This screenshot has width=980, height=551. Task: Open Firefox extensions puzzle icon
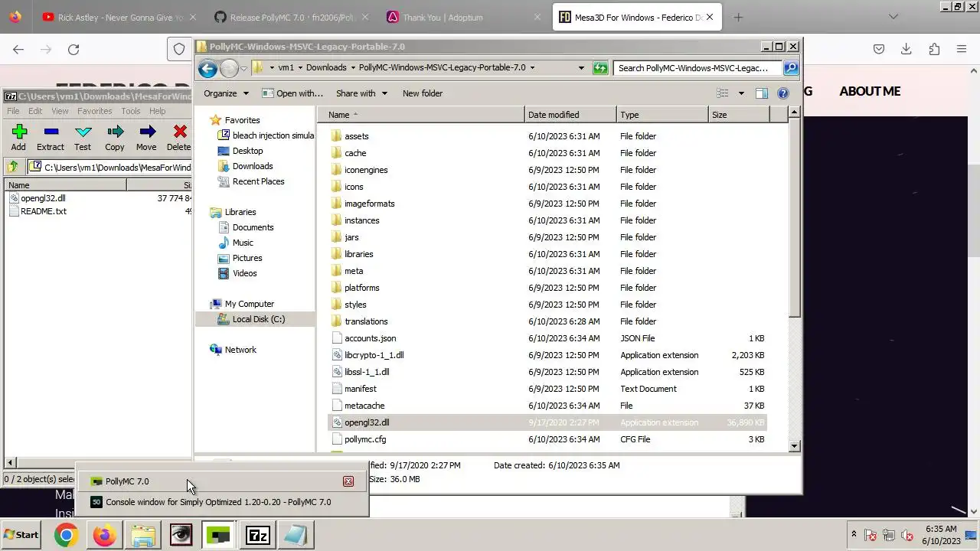[x=934, y=49]
